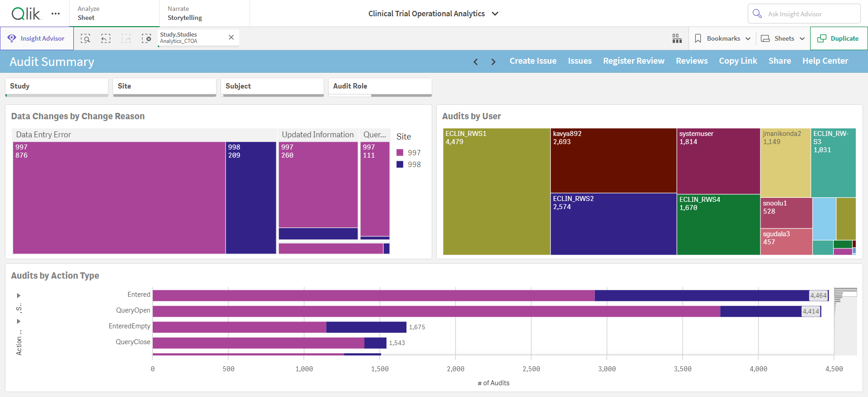Open the selections tool grid icon
The width and height of the screenshot is (868, 397).
pos(677,38)
